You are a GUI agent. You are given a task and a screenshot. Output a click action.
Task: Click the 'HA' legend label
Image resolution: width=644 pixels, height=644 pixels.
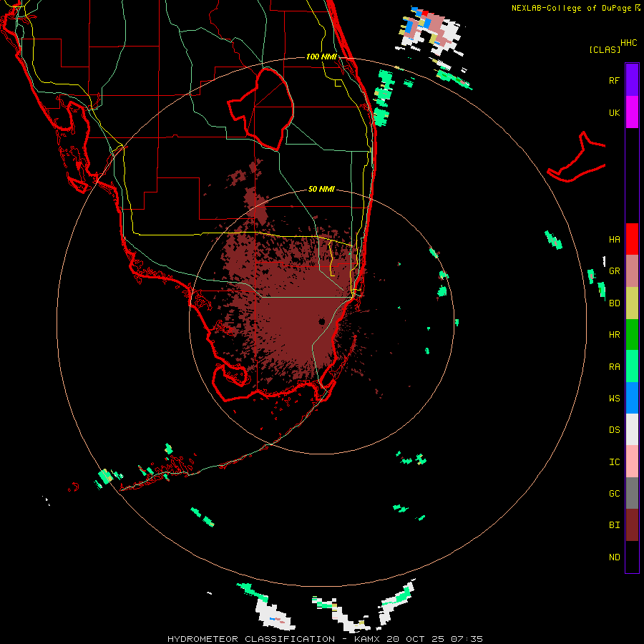point(614,239)
